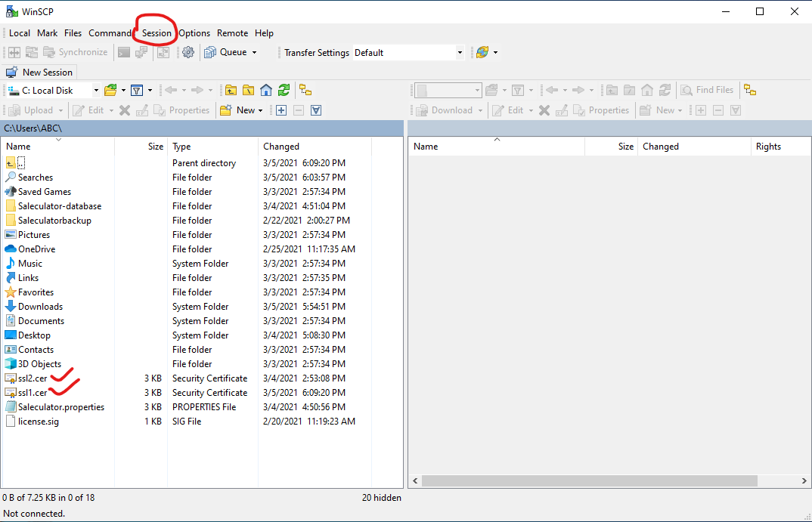Expand the Queue dropdown arrow
This screenshot has height=522, width=812.
(x=254, y=52)
